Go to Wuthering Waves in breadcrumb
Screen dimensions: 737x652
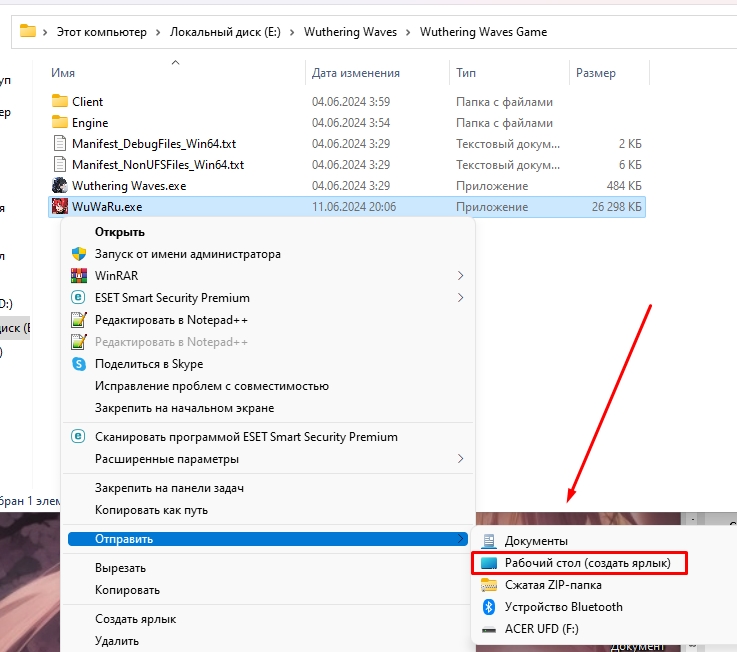(350, 32)
